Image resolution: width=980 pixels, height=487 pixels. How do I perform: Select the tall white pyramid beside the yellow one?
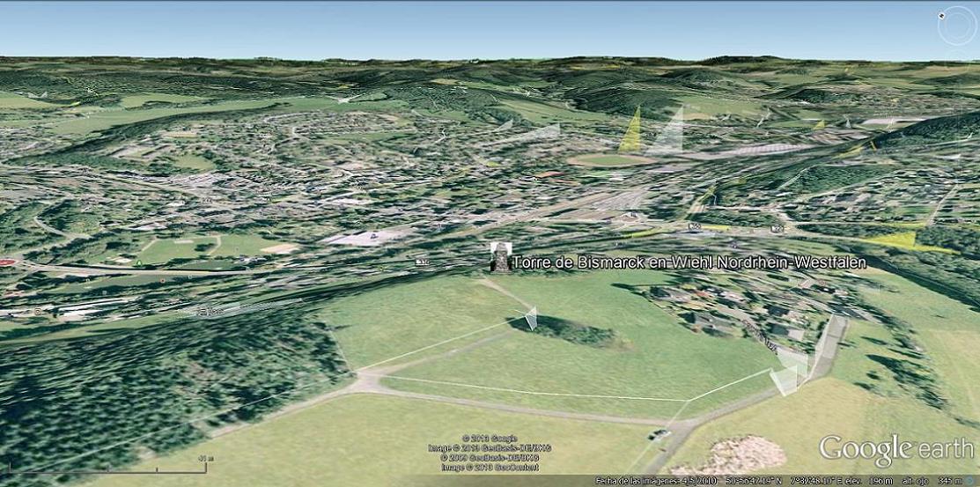click(667, 134)
